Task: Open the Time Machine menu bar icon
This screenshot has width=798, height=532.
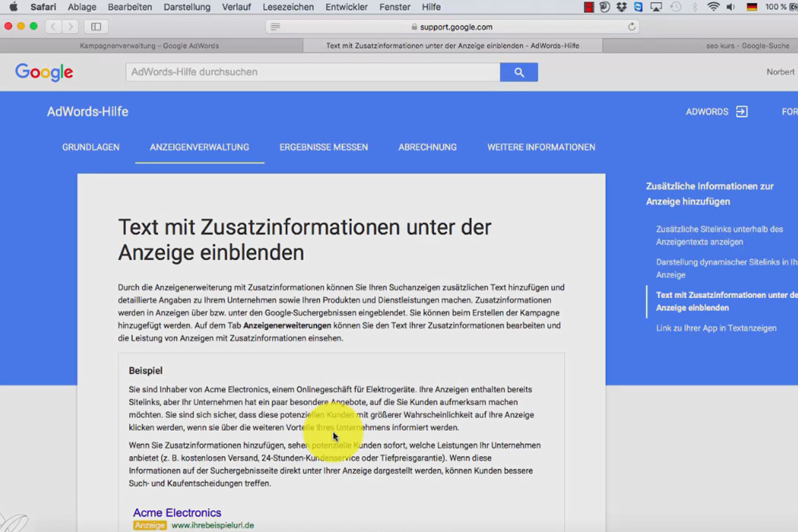Action: [676, 7]
